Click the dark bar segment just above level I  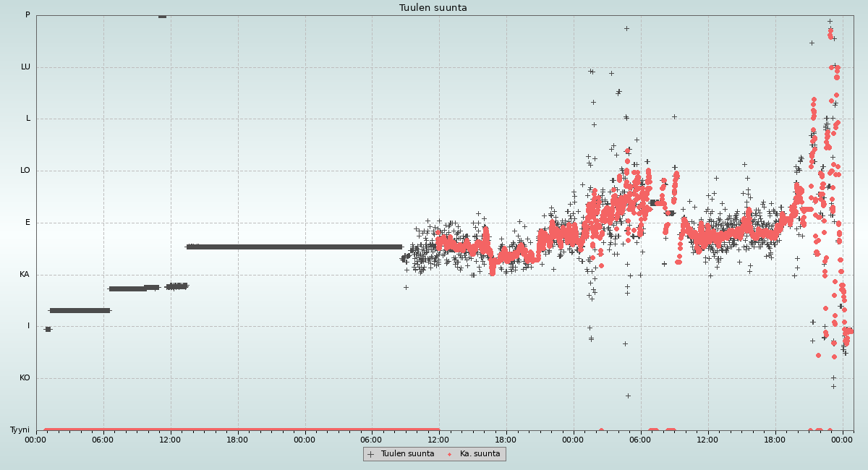(x=80, y=310)
